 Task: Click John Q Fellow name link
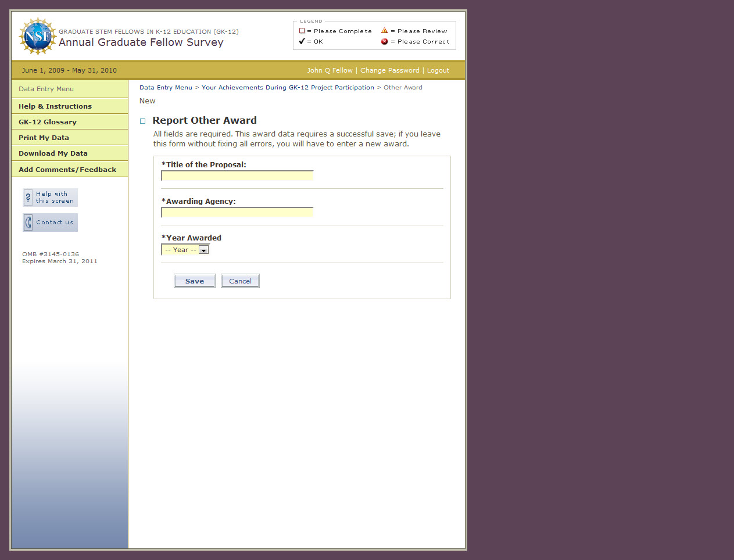330,70
